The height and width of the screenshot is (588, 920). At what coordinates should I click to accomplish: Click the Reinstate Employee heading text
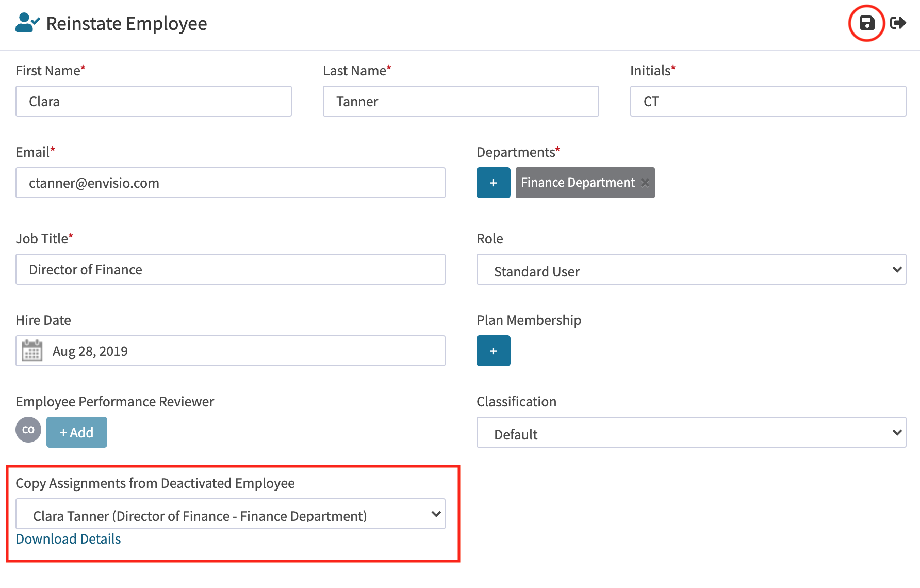pos(126,24)
